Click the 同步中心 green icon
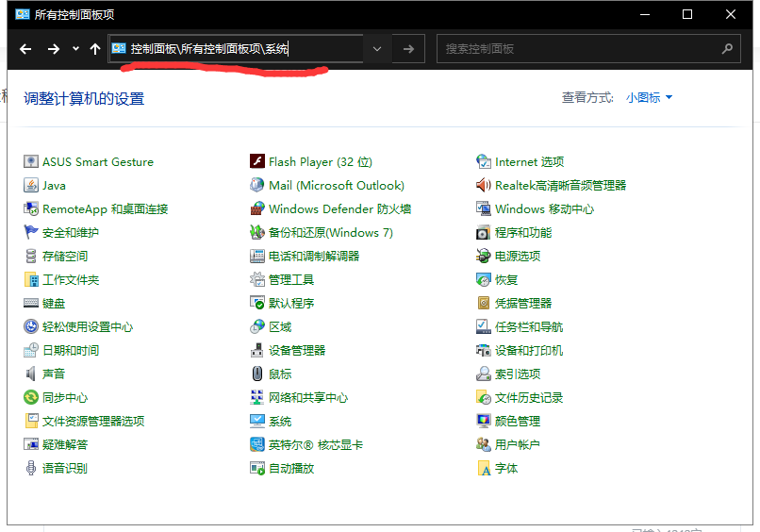 (x=31, y=398)
